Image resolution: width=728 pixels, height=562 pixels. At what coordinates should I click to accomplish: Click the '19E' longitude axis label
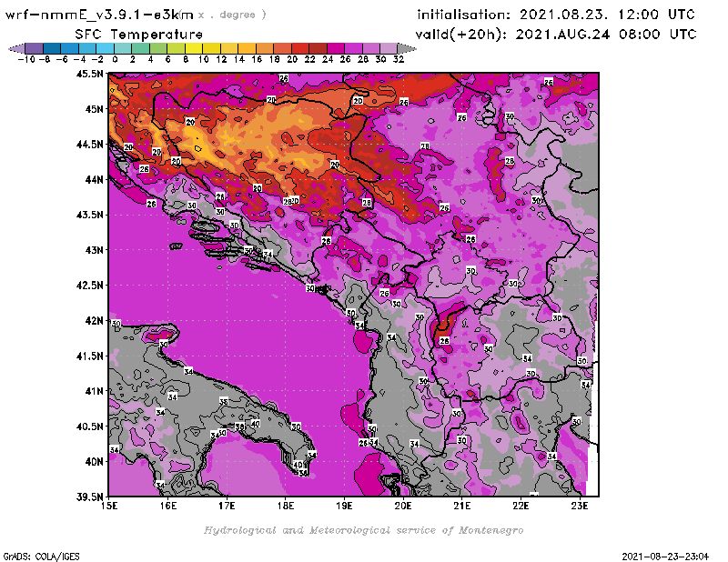coord(345,506)
